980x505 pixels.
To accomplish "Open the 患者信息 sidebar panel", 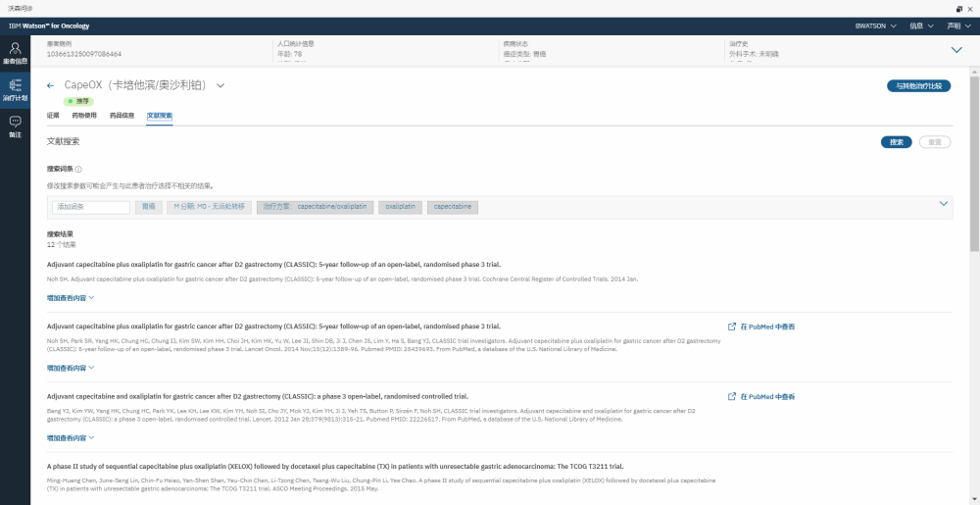I will (15, 53).
